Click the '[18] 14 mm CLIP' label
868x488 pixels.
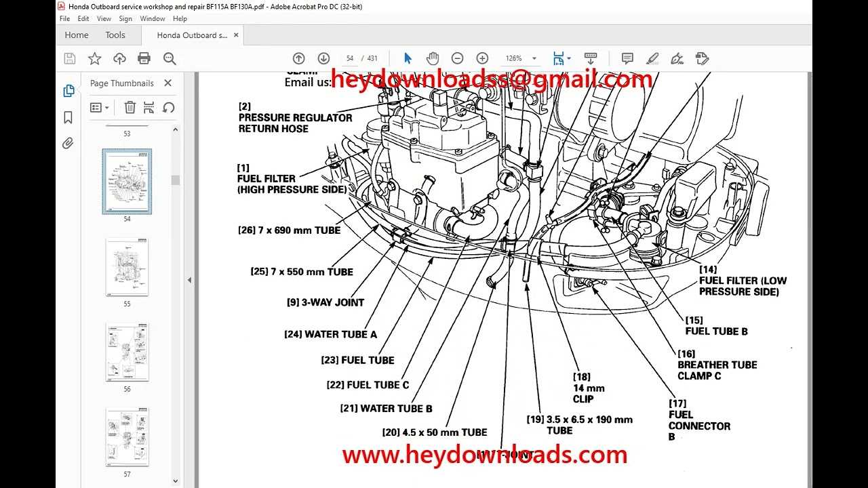[589, 388]
